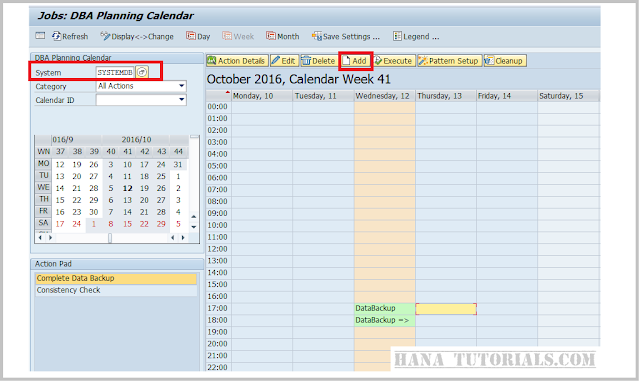Switch to Day view

point(198,36)
